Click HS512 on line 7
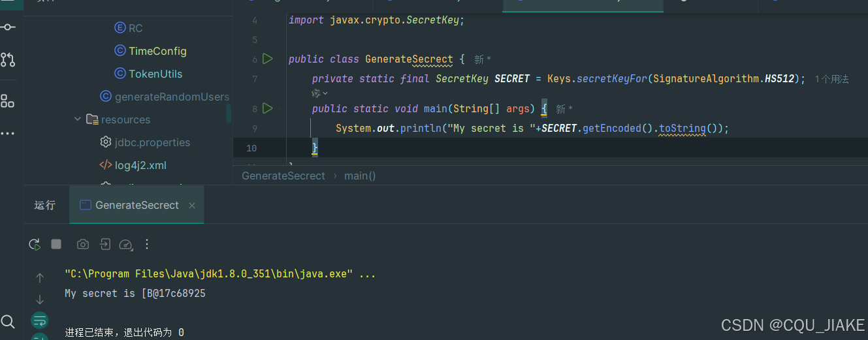Screen dimensions: 868x340 click(x=780, y=79)
